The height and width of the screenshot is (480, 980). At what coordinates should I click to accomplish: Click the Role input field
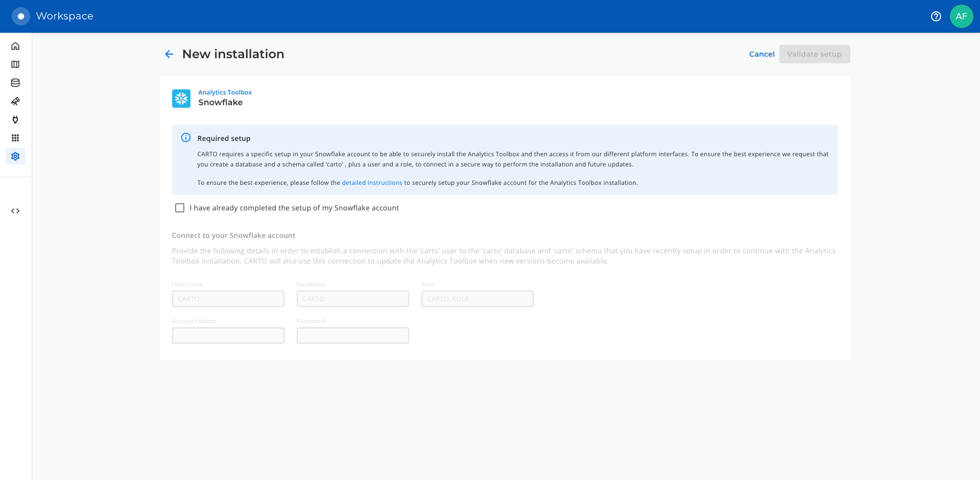click(x=477, y=299)
